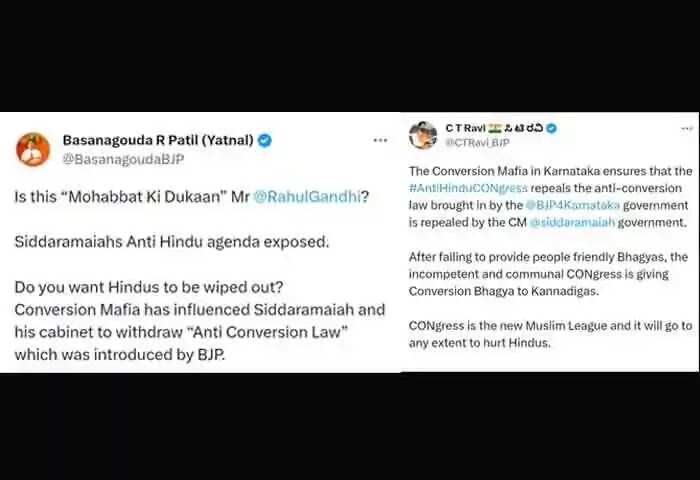Click Basanagouda's blue verified badge

(x=265, y=140)
